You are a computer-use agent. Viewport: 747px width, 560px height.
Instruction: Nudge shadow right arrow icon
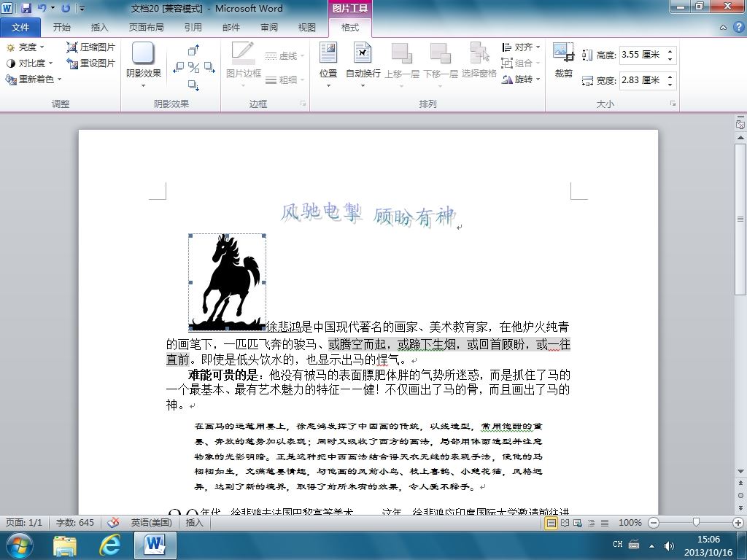(209, 67)
